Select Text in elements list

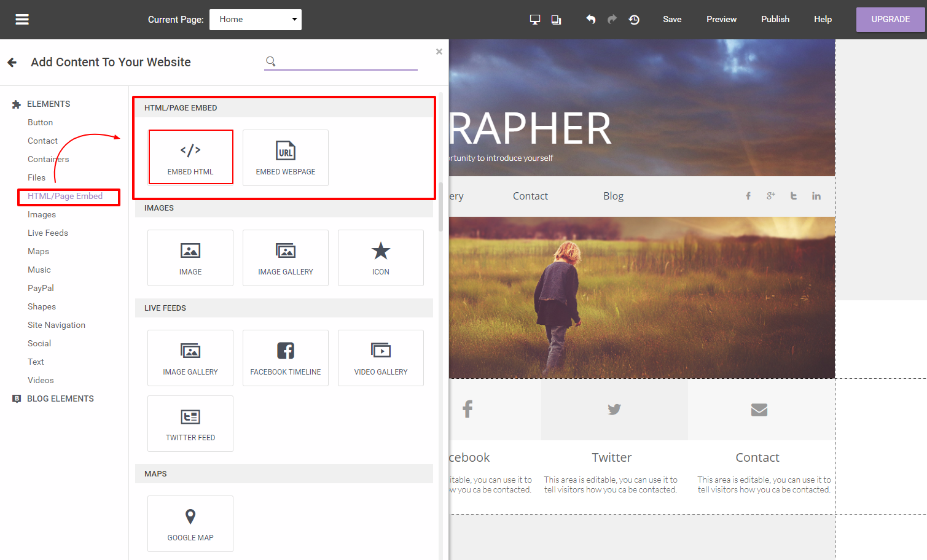pos(36,362)
